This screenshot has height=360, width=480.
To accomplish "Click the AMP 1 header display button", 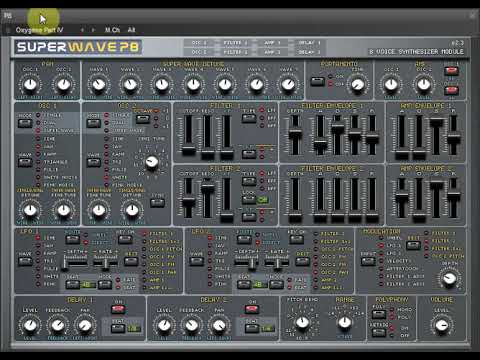I will click(x=272, y=43).
